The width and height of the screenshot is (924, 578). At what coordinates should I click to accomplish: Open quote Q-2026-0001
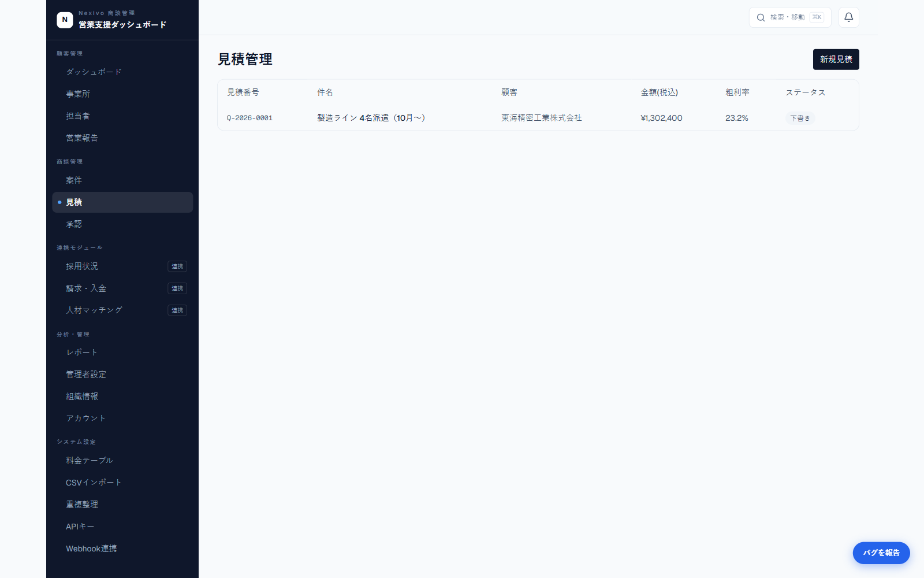point(249,118)
